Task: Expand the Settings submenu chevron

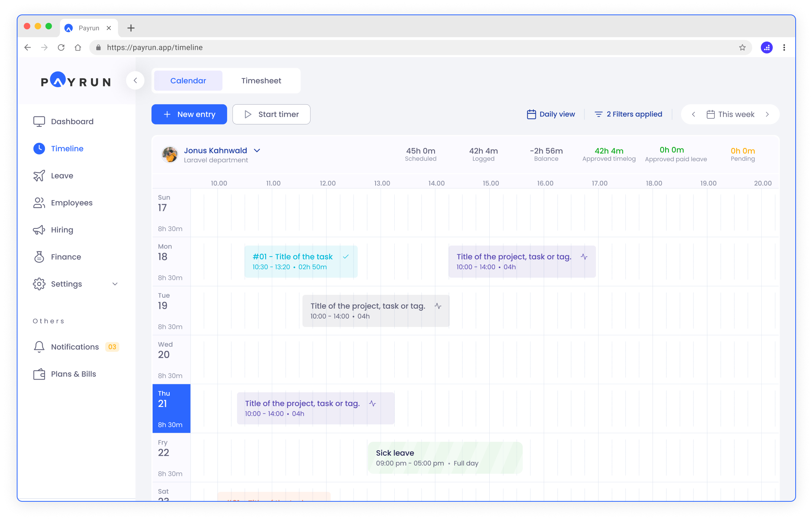Action: coord(115,284)
